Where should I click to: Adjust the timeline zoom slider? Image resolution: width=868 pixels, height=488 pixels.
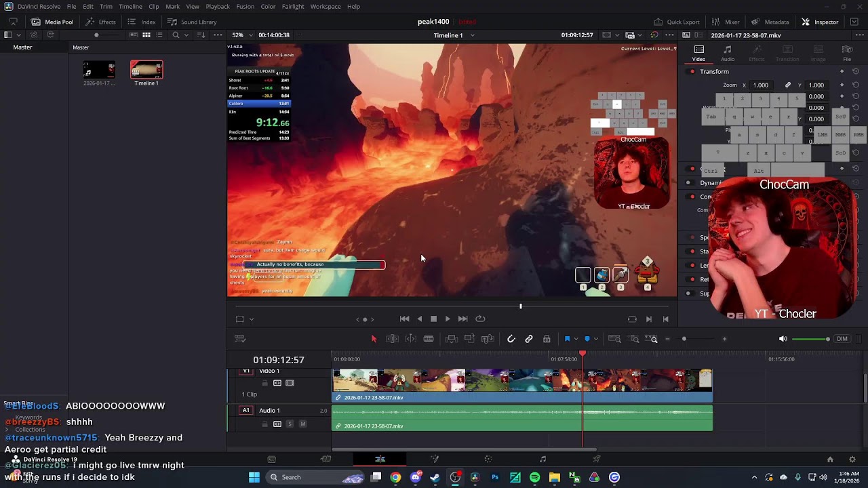coord(696,339)
